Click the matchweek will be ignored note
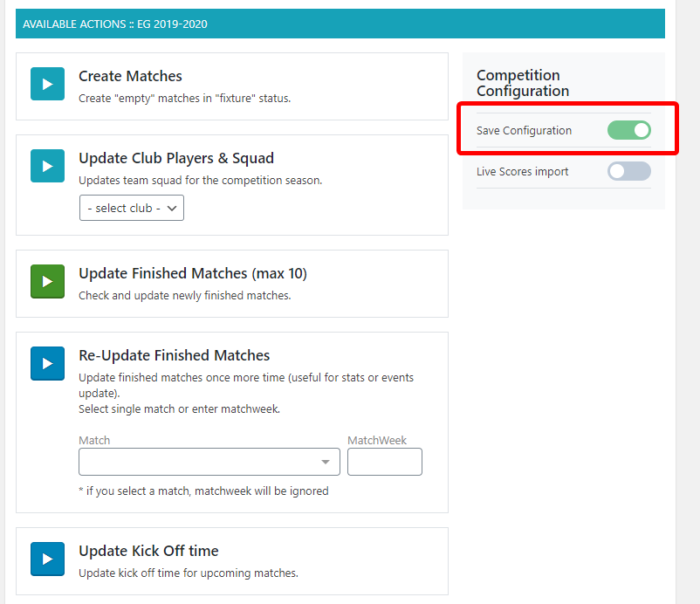Screen dimensions: 700x604 [x=203, y=491]
